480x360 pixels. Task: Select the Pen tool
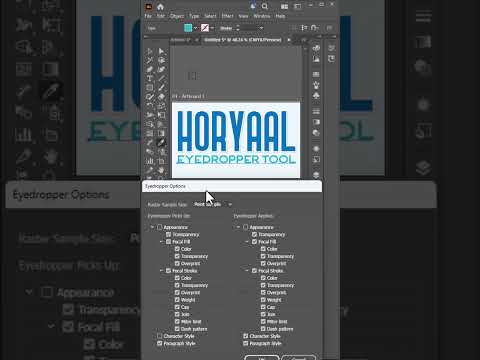[150, 69]
